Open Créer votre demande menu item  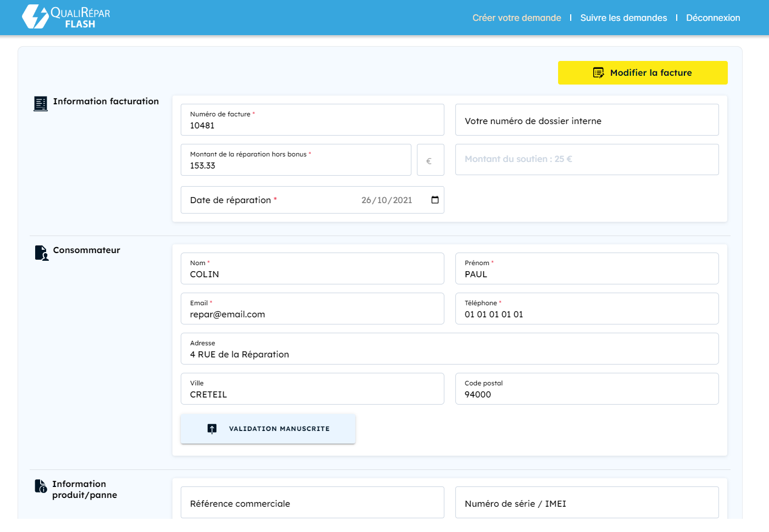tap(516, 18)
